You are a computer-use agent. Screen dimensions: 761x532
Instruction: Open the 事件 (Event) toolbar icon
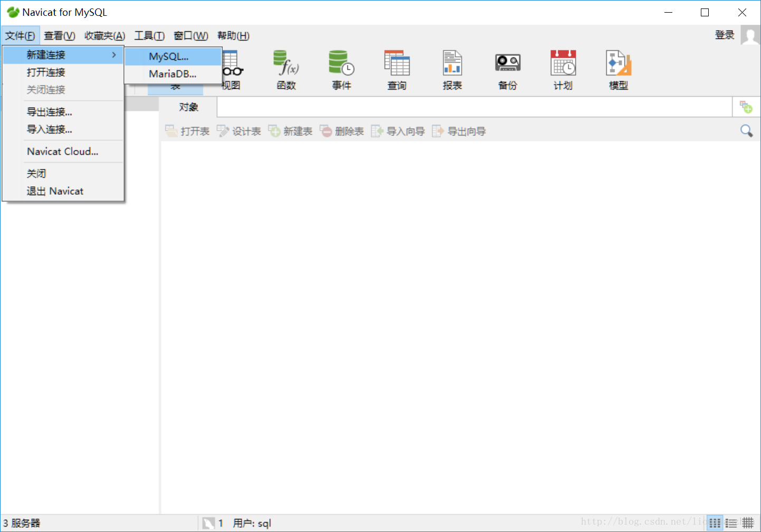pos(341,70)
